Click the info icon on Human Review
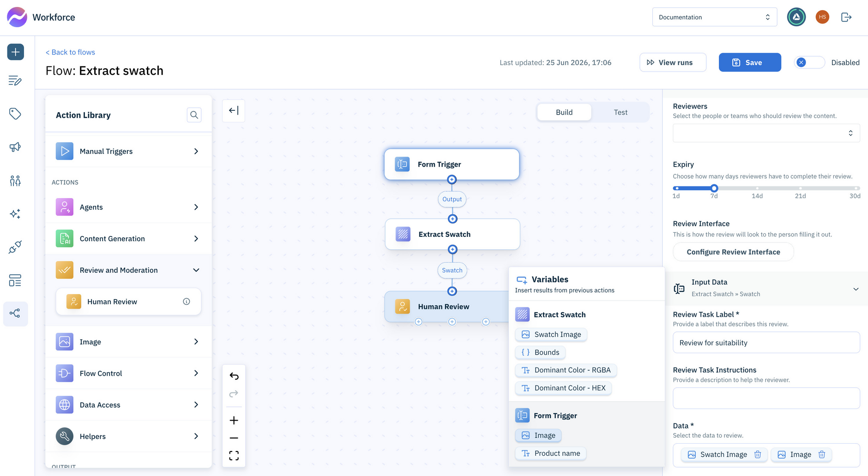This screenshot has height=476, width=868. click(187, 301)
